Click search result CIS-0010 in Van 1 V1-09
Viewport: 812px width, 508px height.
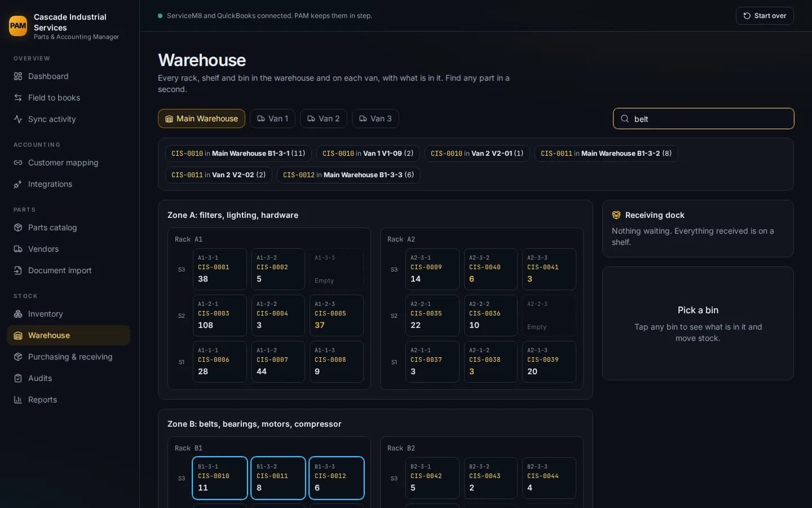tap(368, 154)
